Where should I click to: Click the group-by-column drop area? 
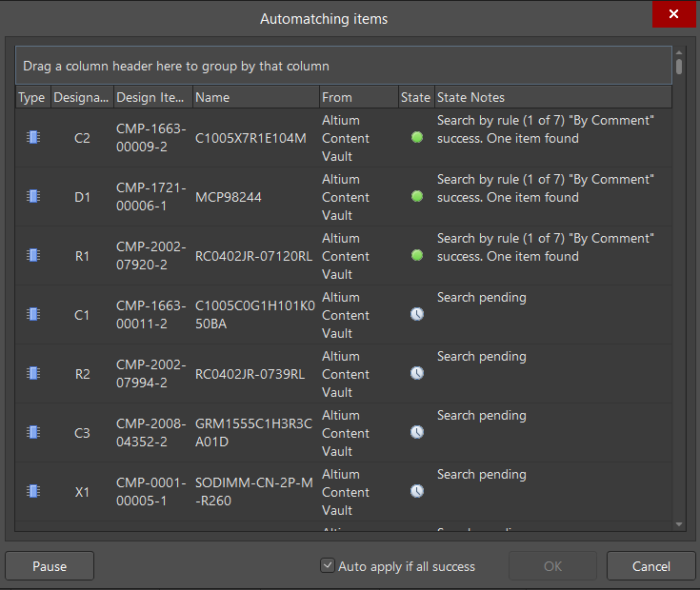point(343,66)
